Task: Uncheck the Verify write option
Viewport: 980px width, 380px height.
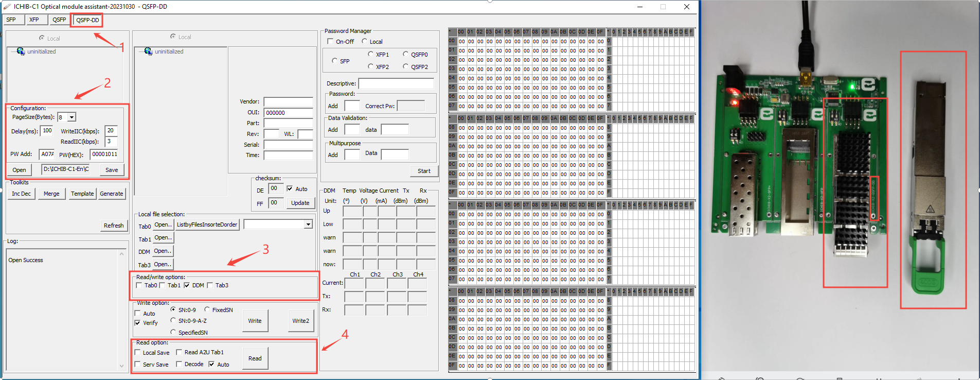Action: tap(138, 323)
